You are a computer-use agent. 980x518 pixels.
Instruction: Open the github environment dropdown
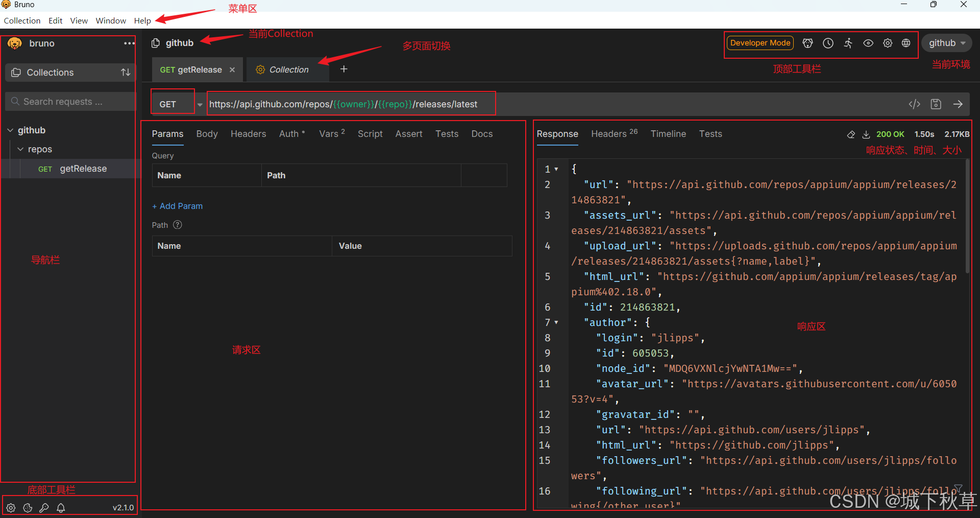[x=947, y=43]
